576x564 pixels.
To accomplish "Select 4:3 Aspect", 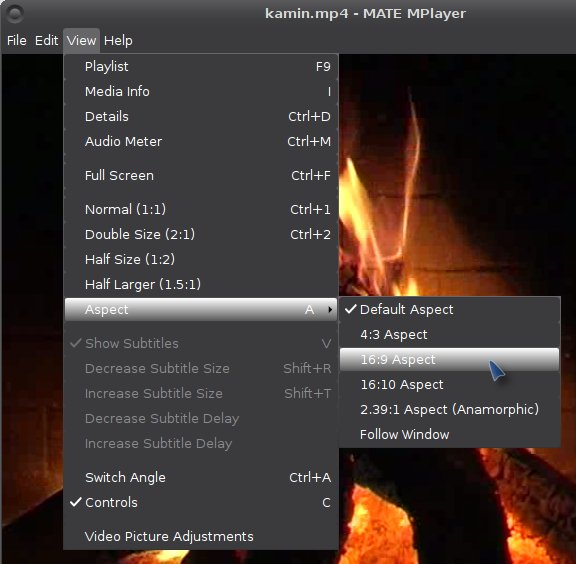I will [x=450, y=335].
